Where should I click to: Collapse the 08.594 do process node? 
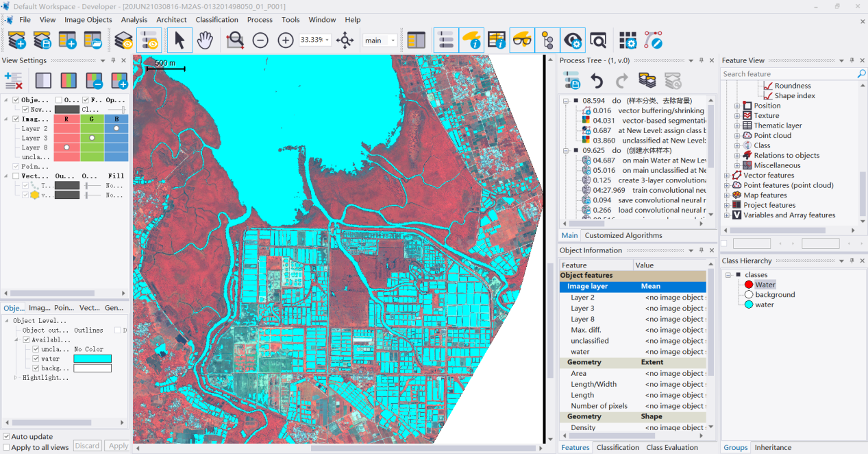click(x=567, y=101)
